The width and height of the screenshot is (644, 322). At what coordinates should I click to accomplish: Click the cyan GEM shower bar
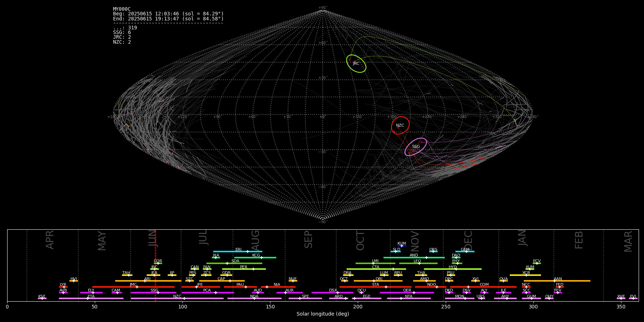pyautogui.click(x=465, y=252)
